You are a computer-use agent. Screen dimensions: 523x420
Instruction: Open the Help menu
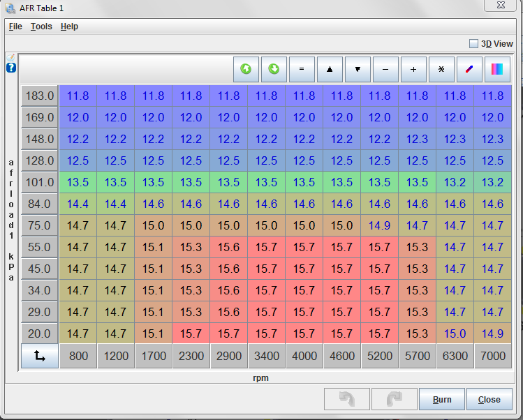click(x=69, y=27)
